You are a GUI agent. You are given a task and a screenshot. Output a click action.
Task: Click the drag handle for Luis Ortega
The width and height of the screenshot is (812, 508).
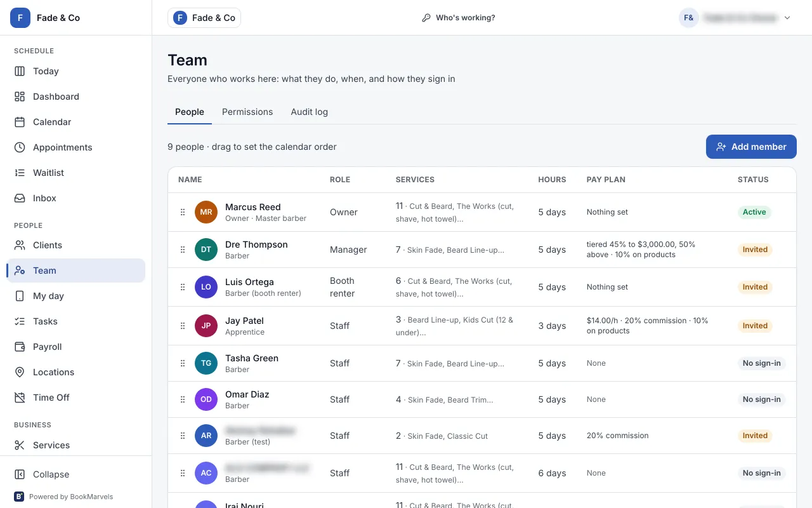(183, 287)
